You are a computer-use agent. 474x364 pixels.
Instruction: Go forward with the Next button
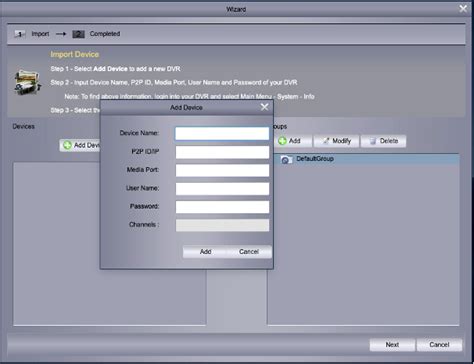point(392,345)
